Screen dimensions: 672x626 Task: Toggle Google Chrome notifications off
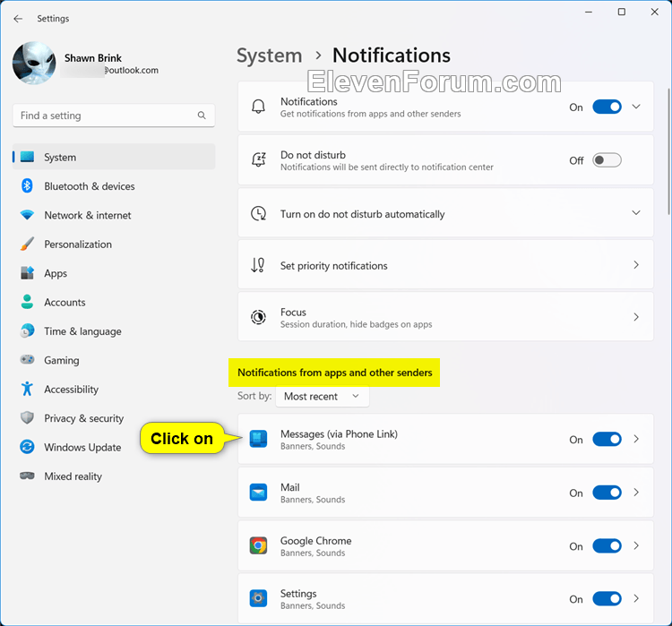(x=607, y=546)
